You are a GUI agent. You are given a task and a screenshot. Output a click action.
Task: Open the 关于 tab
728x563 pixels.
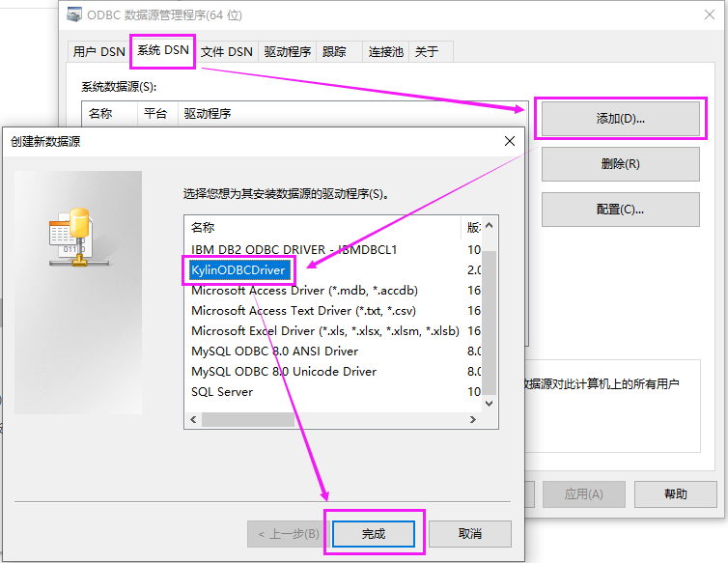(x=431, y=51)
